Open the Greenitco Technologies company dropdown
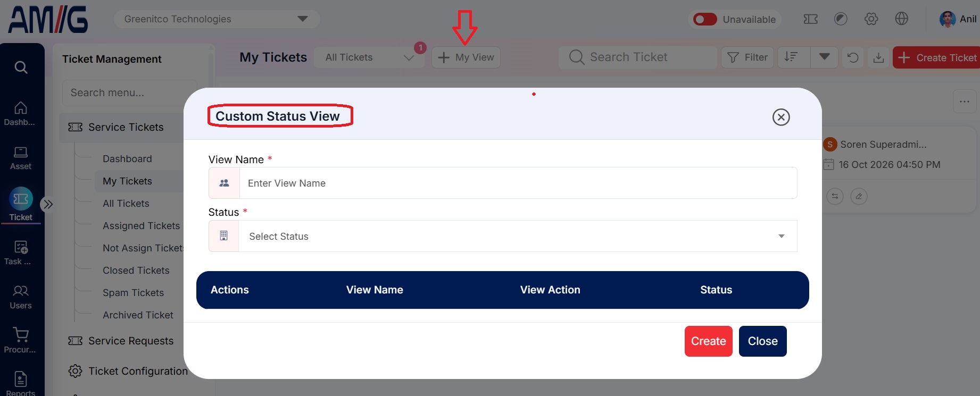The height and width of the screenshot is (396, 980). tap(217, 19)
